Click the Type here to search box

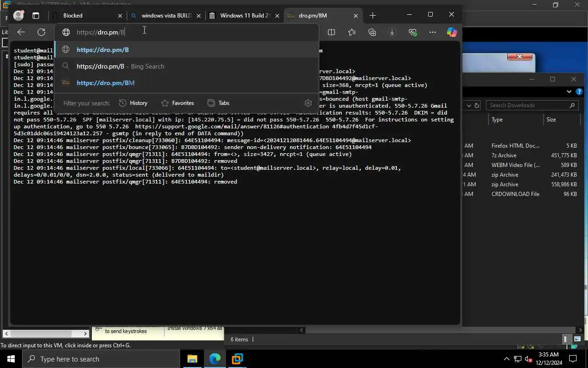(x=101, y=359)
